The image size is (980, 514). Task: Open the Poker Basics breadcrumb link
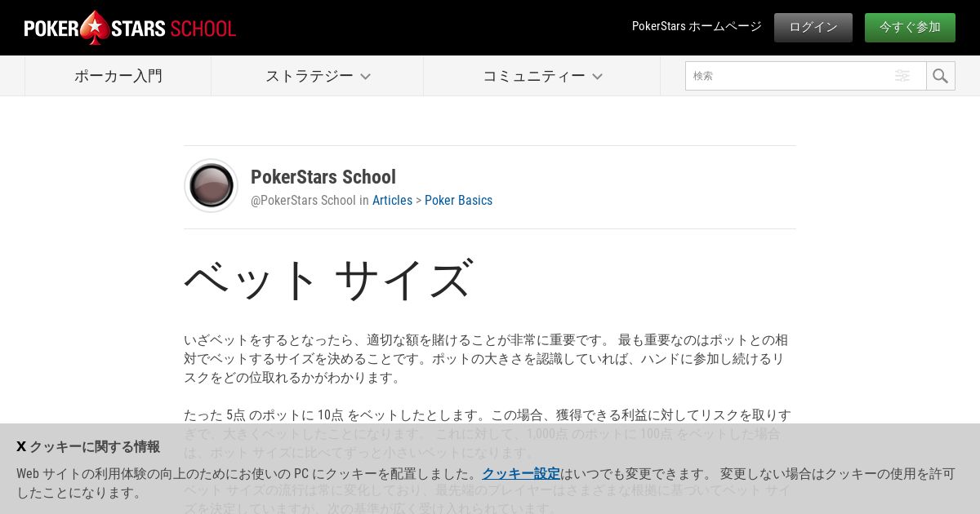[x=458, y=200]
